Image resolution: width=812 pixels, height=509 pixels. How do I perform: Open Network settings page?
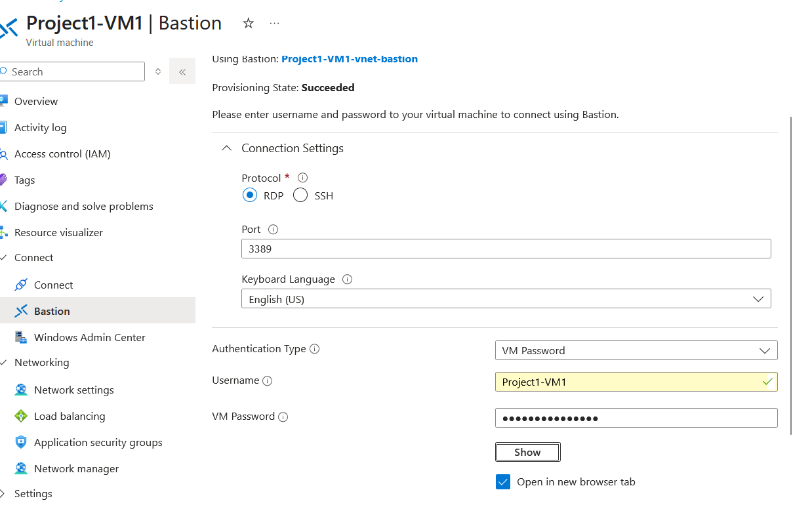coord(74,390)
